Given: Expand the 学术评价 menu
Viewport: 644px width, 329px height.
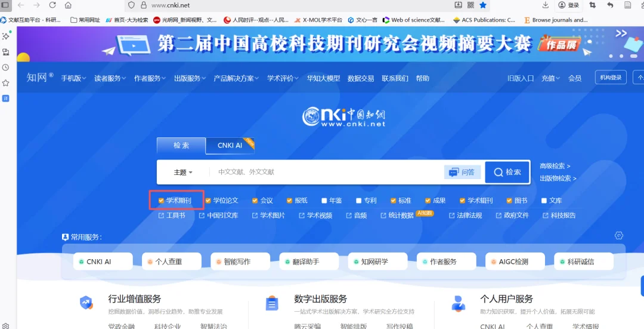Looking at the screenshot, I should pos(283,78).
